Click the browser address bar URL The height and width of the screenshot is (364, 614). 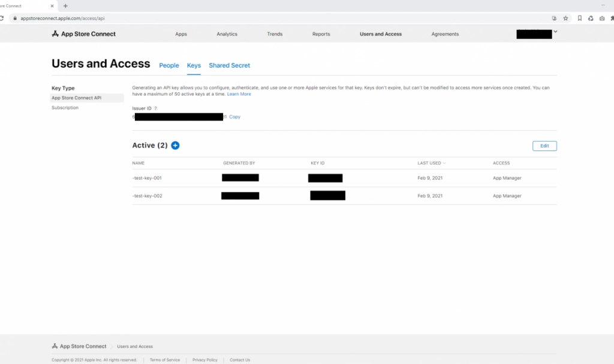point(62,19)
